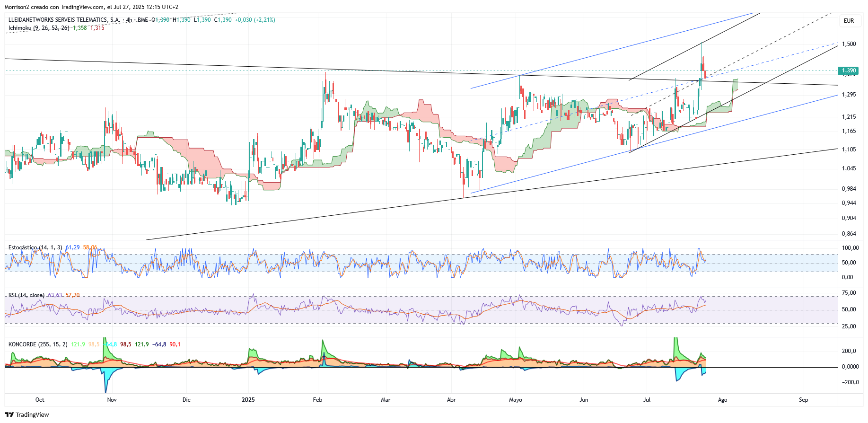Viewport: 868px width, 423px height.
Task: Click the 100,00 stochastic axis label
Action: tap(850, 248)
